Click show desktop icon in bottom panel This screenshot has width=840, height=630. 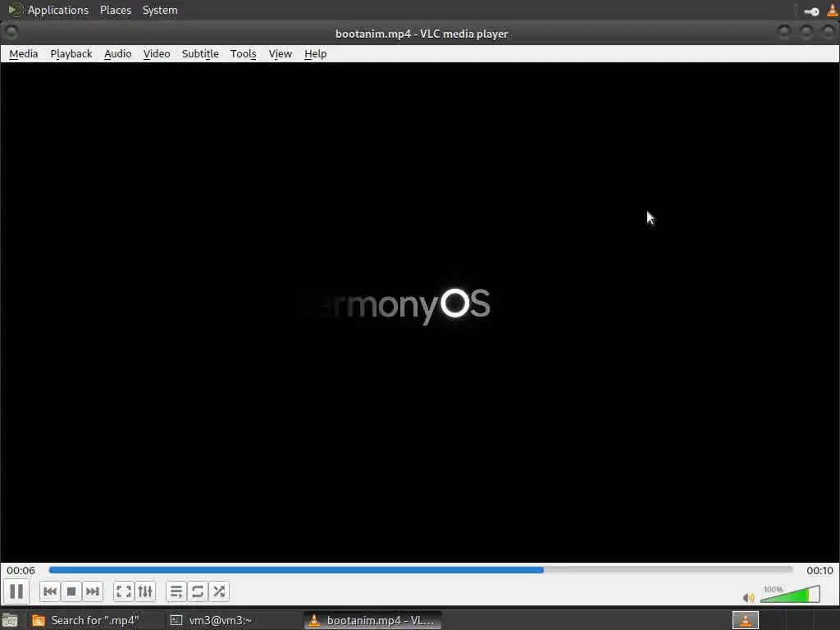pos(10,621)
